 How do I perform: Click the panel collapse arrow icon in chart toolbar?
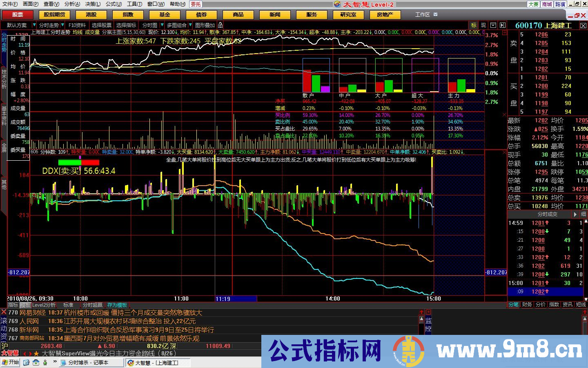[x=503, y=25]
